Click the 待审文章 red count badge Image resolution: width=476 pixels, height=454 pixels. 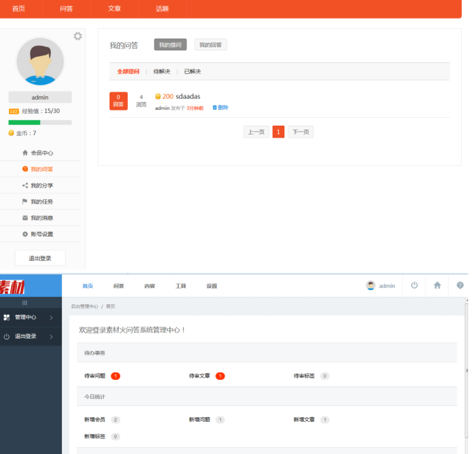[220, 376]
